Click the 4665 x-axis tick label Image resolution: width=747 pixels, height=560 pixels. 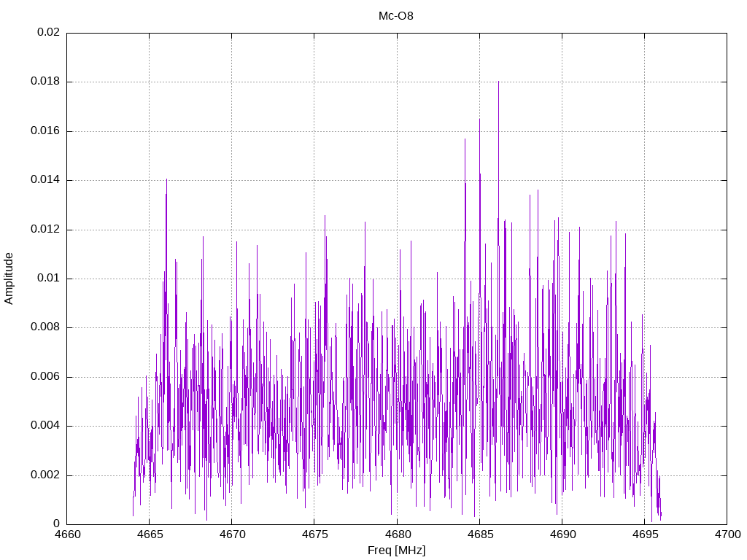(x=150, y=534)
